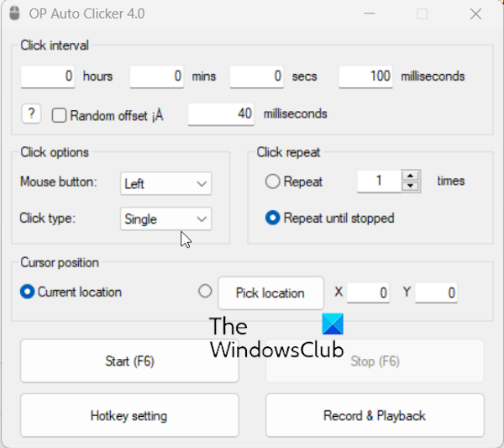Image resolution: width=504 pixels, height=448 pixels.
Task: Select Repeat until stopped option
Action: pyautogui.click(x=273, y=218)
